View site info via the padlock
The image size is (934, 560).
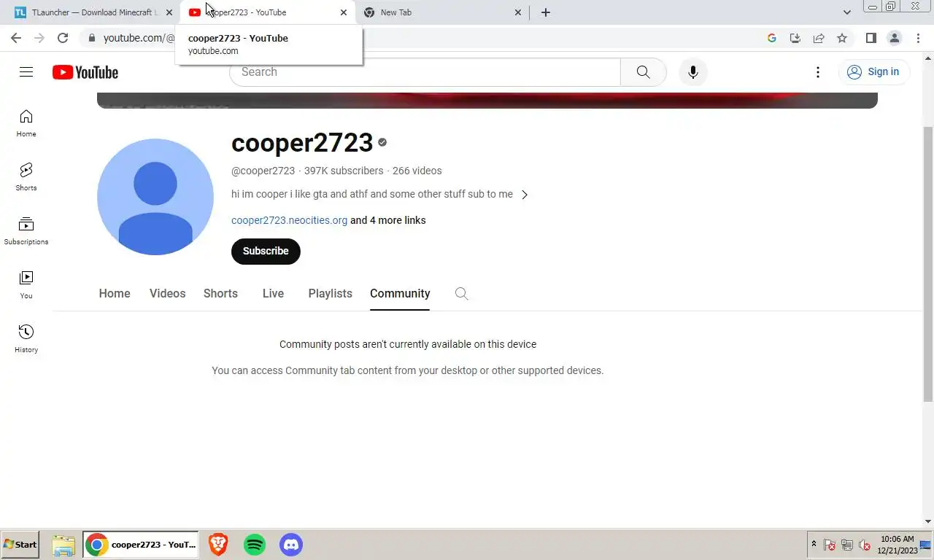91,38
